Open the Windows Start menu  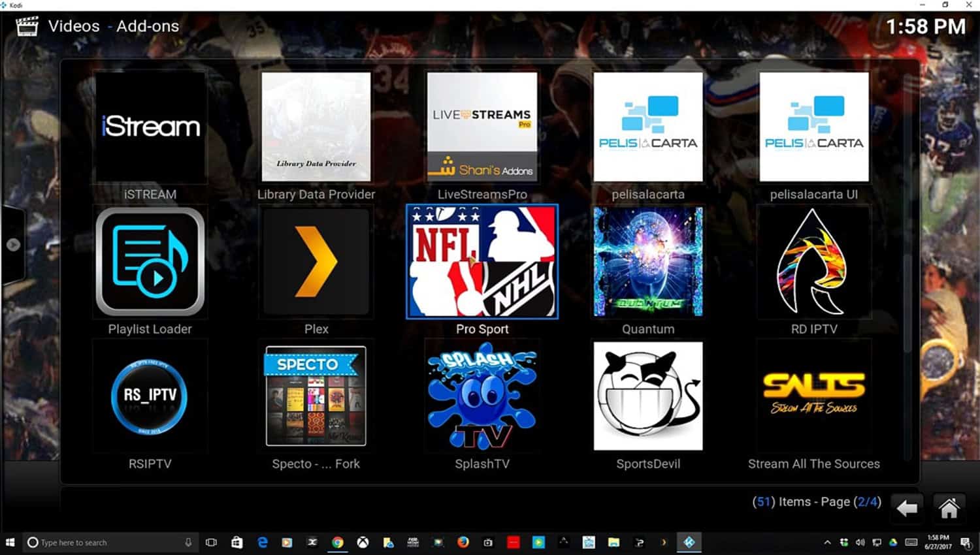coord(10,542)
